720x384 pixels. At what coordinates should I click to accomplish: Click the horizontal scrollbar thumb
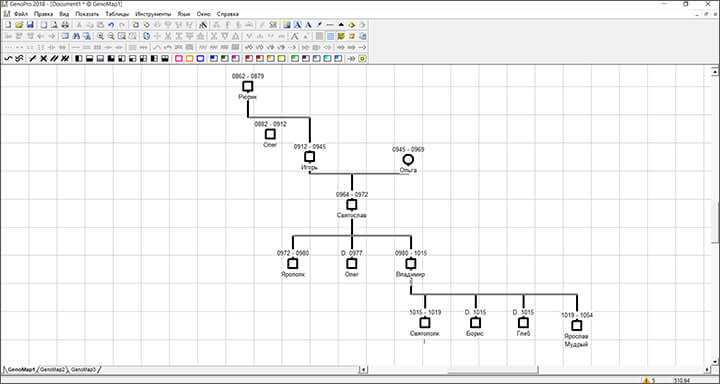click(x=493, y=369)
